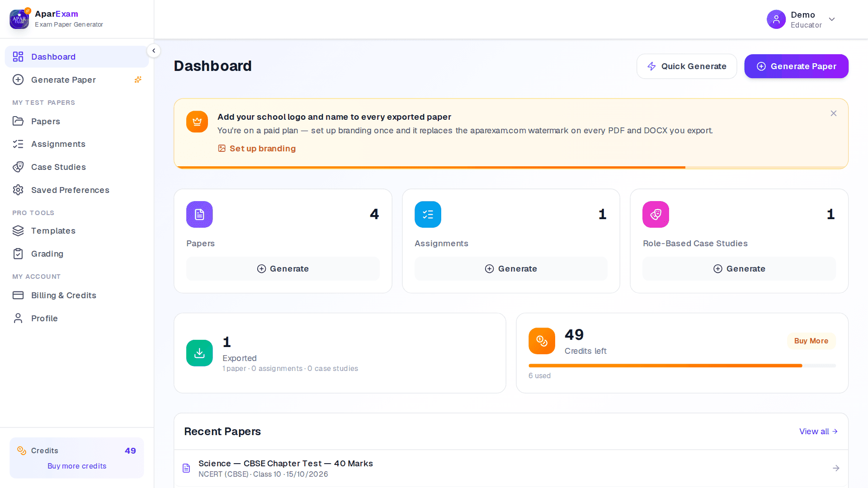Open Templates under Pro Tools
Screen dimensions: 868x488
pyautogui.click(x=77, y=230)
